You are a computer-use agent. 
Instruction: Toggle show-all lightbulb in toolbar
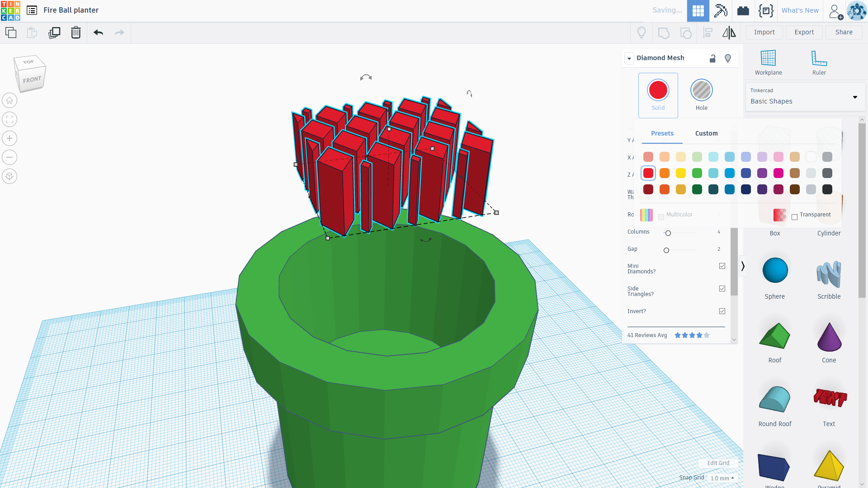tap(641, 33)
